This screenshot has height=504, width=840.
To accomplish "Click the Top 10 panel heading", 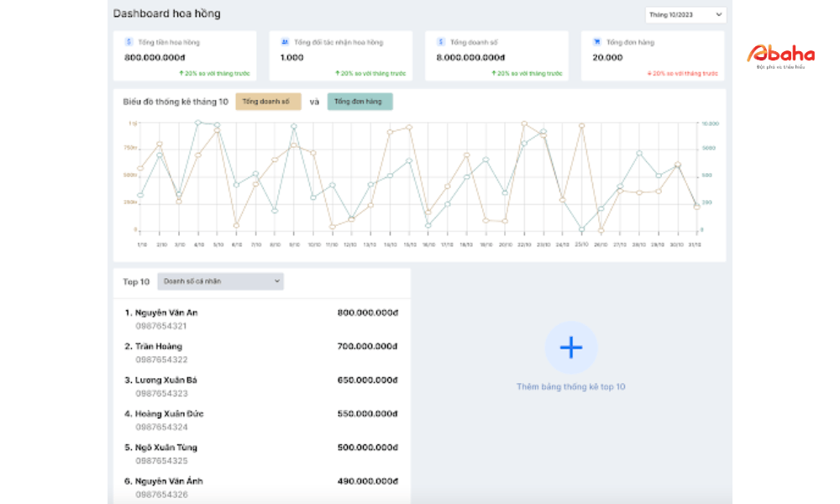I will coord(136,281).
